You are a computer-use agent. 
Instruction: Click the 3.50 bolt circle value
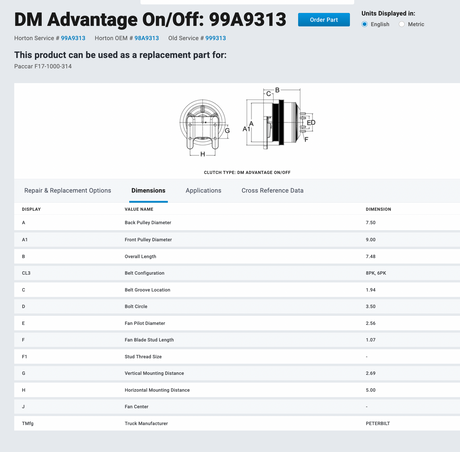point(371,306)
